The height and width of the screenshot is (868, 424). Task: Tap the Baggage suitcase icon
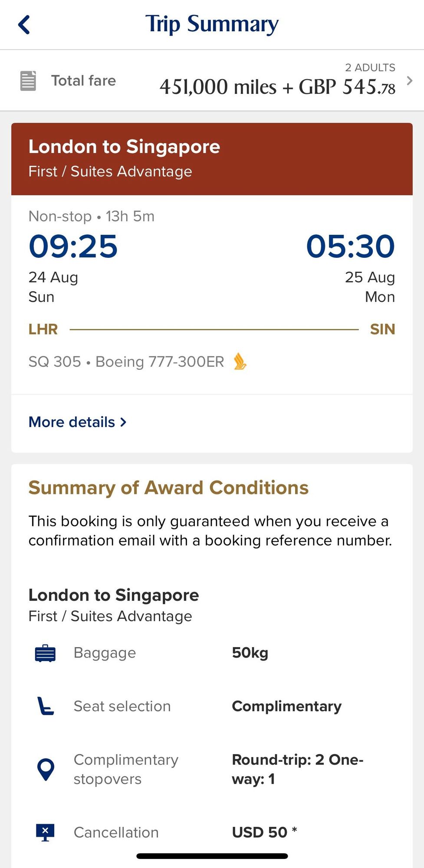[45, 653]
